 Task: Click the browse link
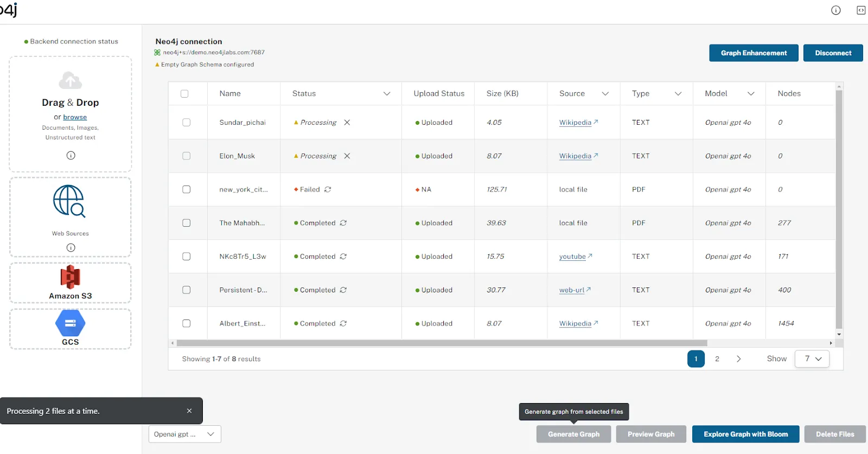click(75, 117)
